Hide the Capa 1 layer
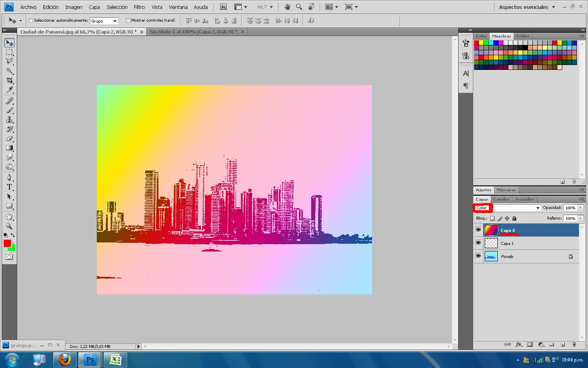 pyautogui.click(x=478, y=243)
